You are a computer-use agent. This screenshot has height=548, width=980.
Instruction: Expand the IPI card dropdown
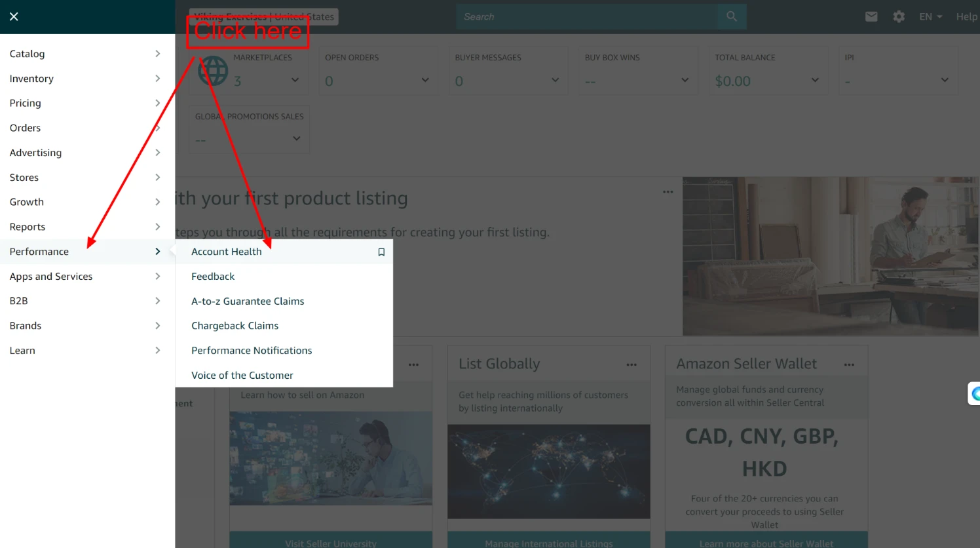pos(945,80)
